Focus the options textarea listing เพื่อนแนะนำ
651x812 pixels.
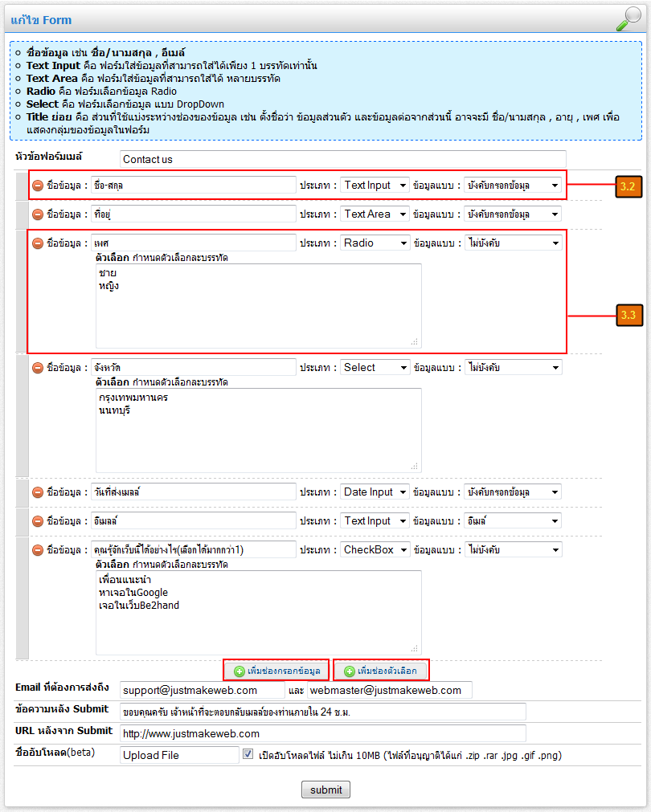coord(258,613)
